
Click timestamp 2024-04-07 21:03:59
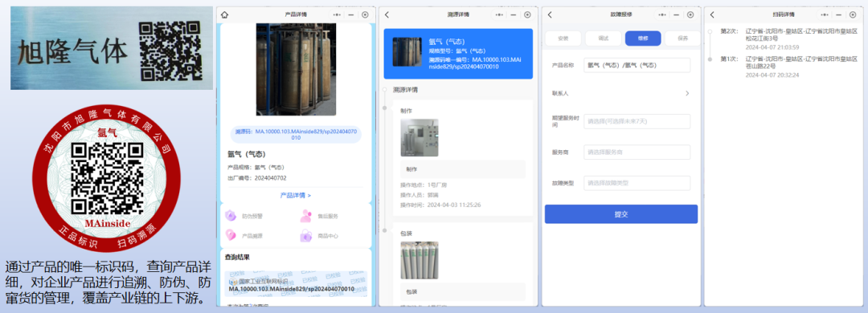[x=772, y=47]
